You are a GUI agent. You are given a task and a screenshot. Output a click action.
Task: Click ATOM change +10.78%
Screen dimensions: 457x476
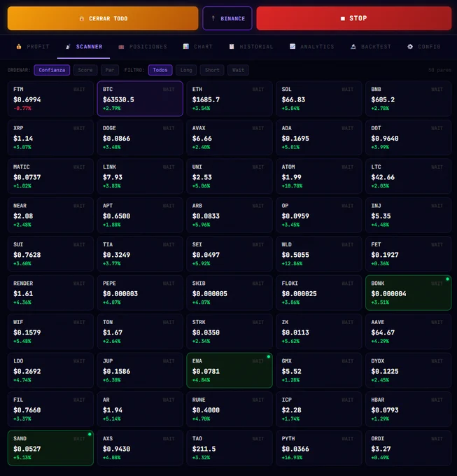[x=292, y=186]
